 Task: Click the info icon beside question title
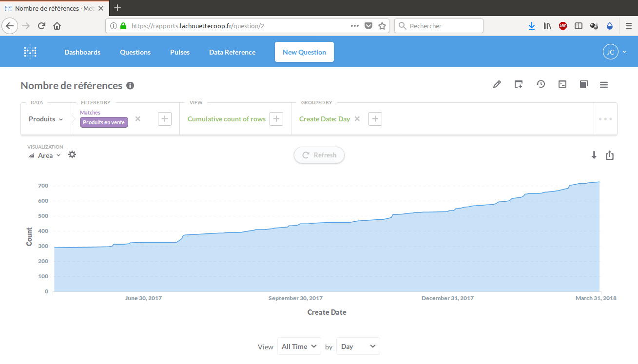pyautogui.click(x=130, y=86)
